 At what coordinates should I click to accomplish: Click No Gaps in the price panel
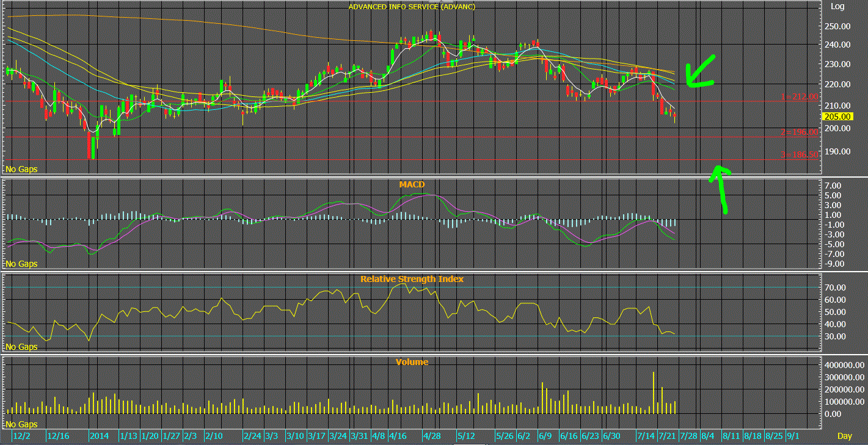click(x=21, y=169)
